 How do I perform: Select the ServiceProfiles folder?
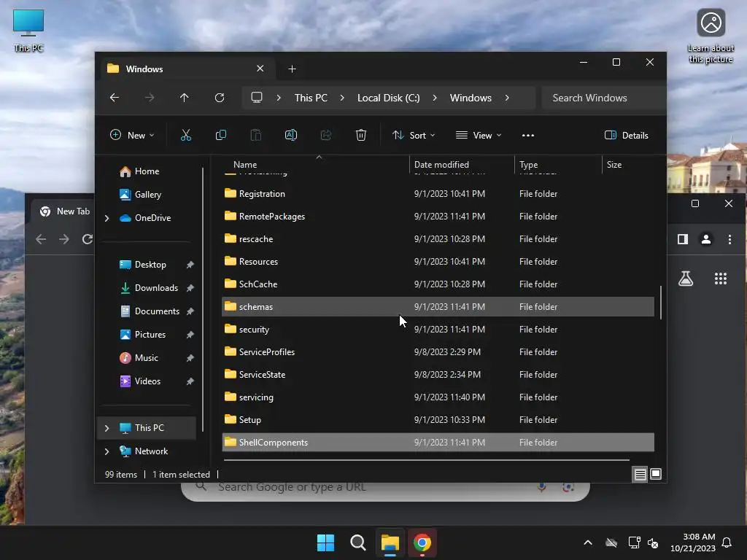438,352
